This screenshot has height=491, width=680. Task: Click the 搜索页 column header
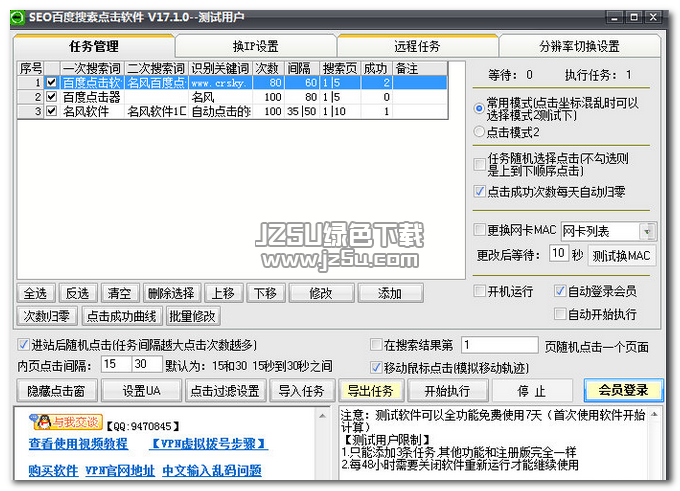[x=340, y=68]
